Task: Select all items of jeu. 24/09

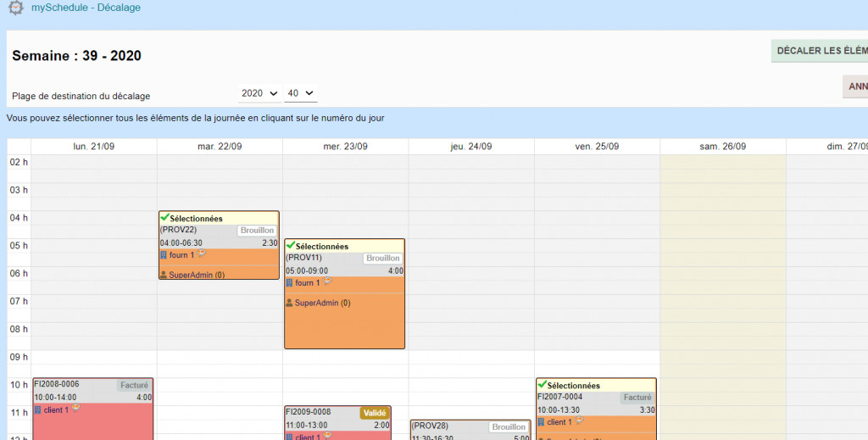Action: 471,146
